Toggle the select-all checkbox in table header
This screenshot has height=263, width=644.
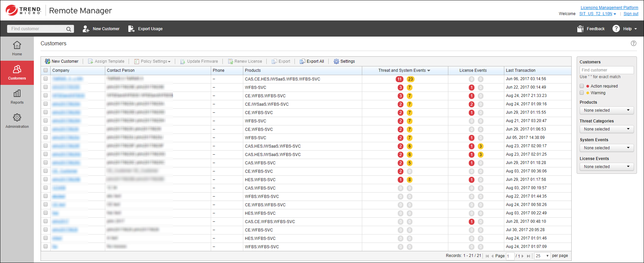coord(46,70)
